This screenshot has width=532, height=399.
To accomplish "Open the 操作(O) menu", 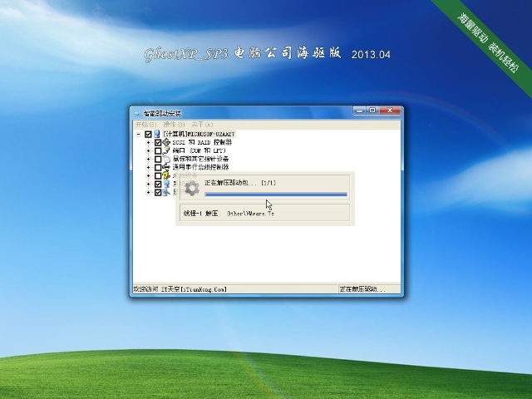I will (174, 125).
